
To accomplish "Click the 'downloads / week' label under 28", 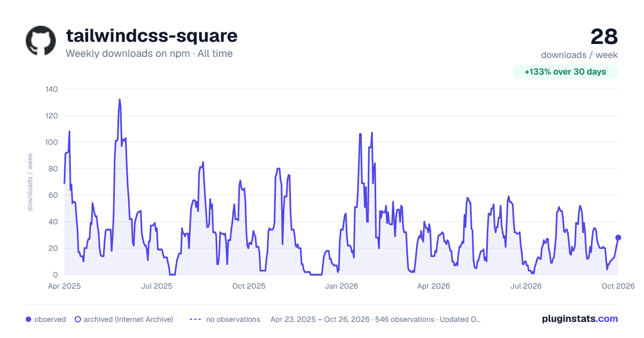I will click(x=580, y=55).
